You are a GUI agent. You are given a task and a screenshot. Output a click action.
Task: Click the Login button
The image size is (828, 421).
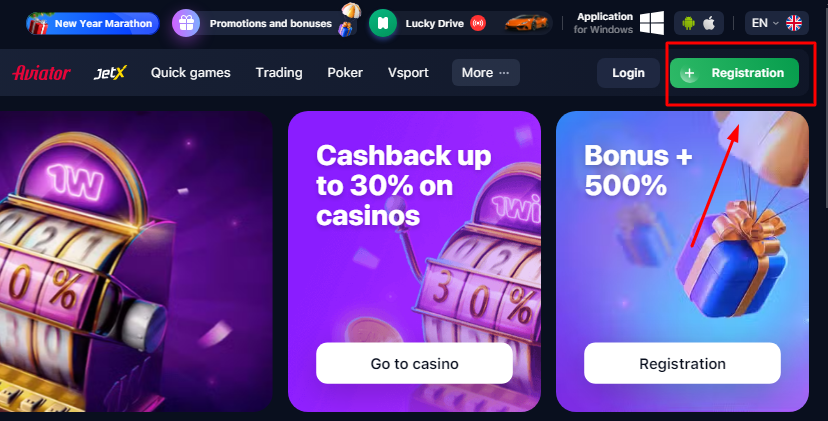point(628,73)
